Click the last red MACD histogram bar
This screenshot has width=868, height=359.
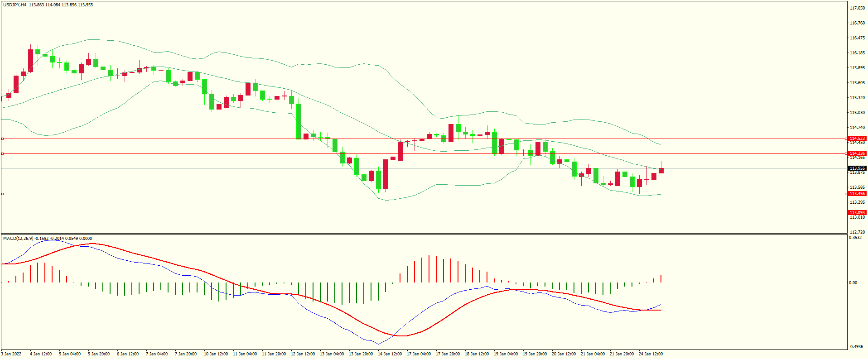(x=661, y=279)
